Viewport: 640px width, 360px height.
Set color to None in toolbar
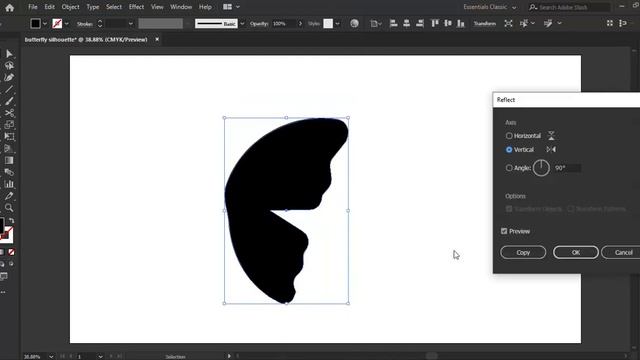[x=11, y=252]
